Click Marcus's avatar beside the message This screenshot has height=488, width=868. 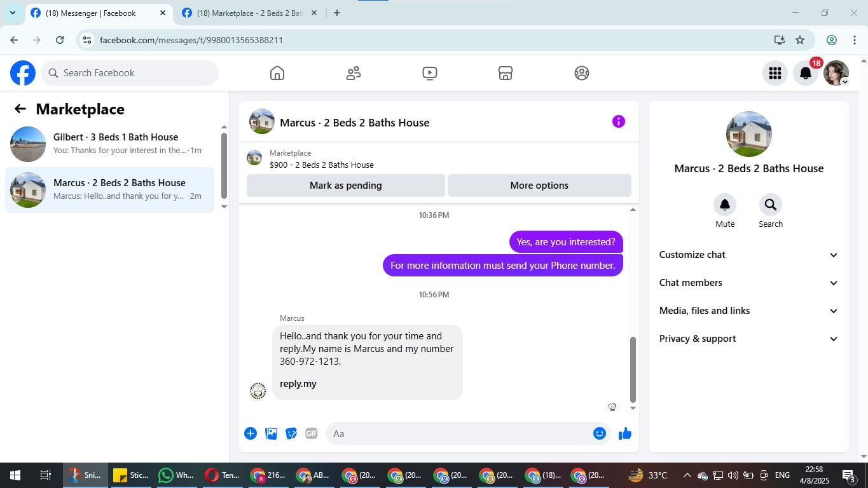[258, 391]
